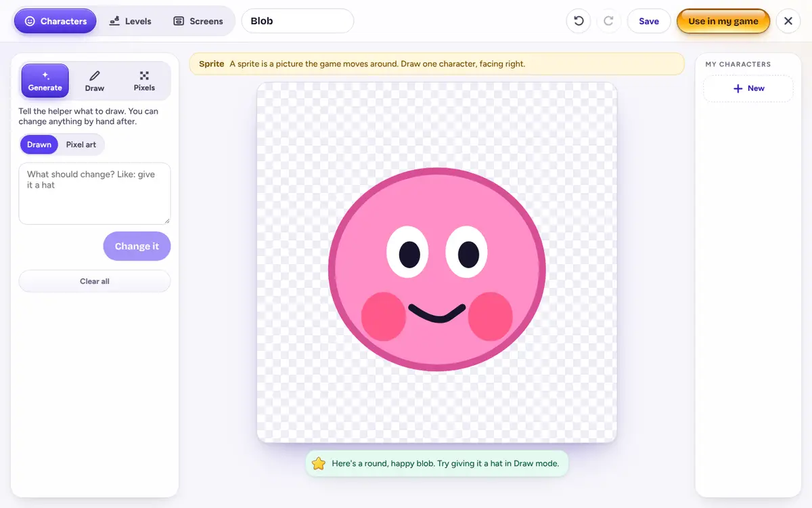Screen dimensions: 812x508
Task: Click the text 'Tell the helper what to draw'
Action: 72,111
